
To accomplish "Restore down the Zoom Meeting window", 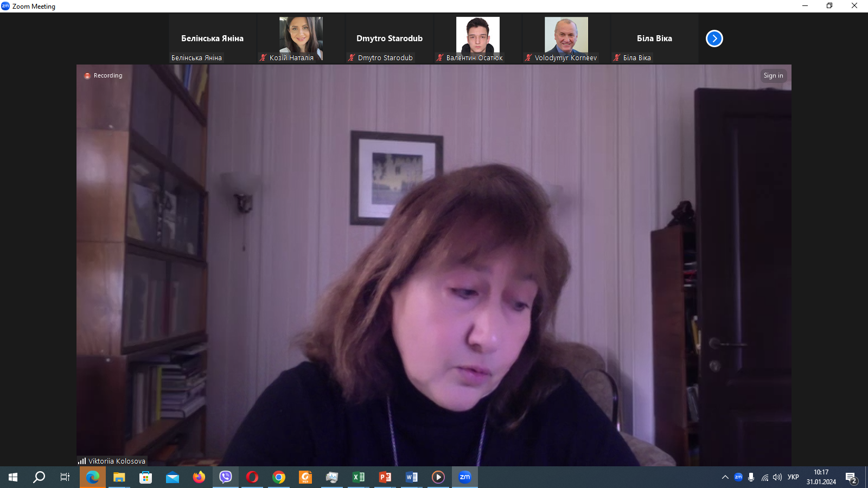I will [829, 6].
